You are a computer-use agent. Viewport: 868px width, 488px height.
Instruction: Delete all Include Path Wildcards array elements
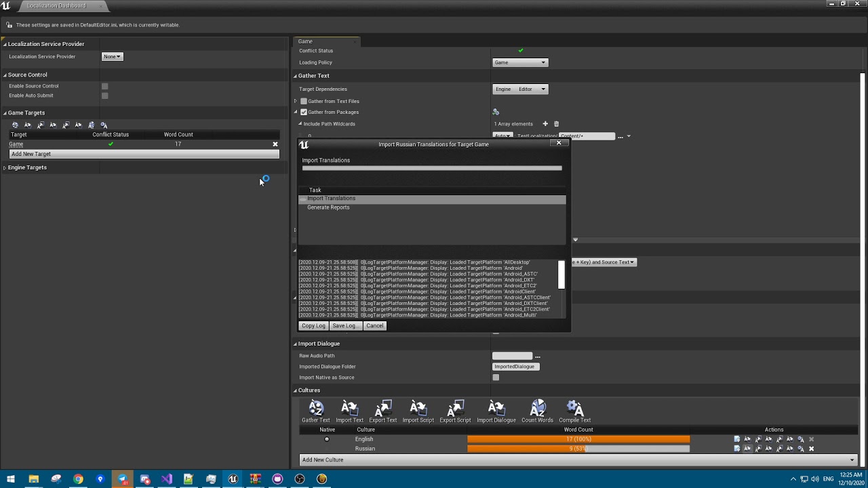pyautogui.click(x=556, y=124)
